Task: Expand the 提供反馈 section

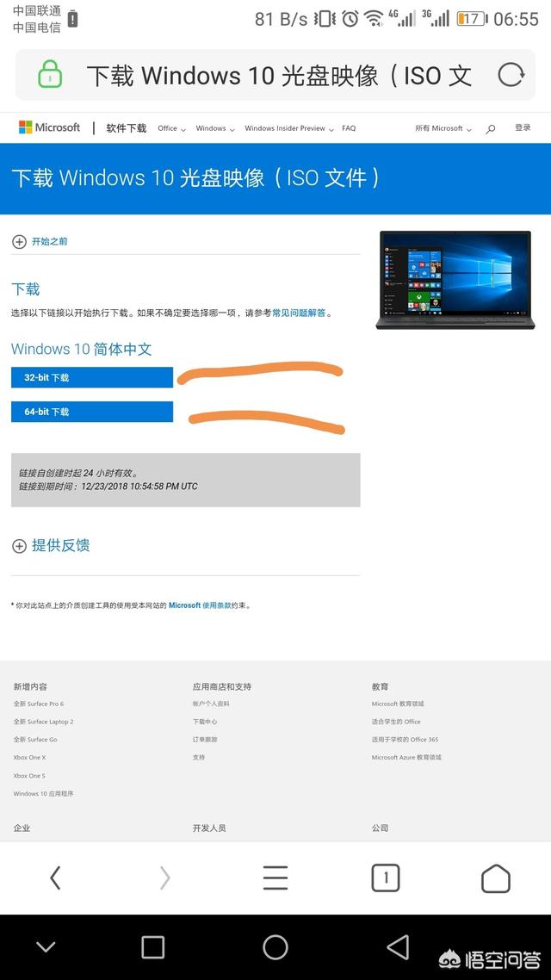Action: tap(51, 545)
